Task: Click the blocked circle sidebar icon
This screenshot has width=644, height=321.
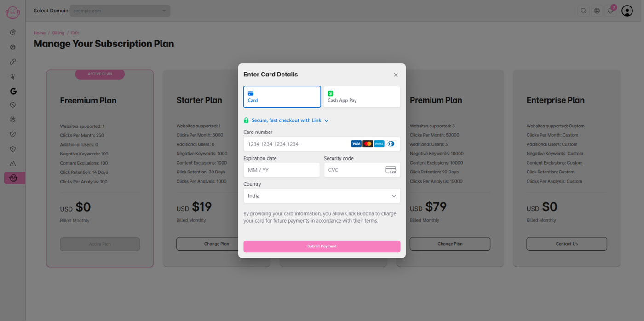Action: pyautogui.click(x=13, y=105)
